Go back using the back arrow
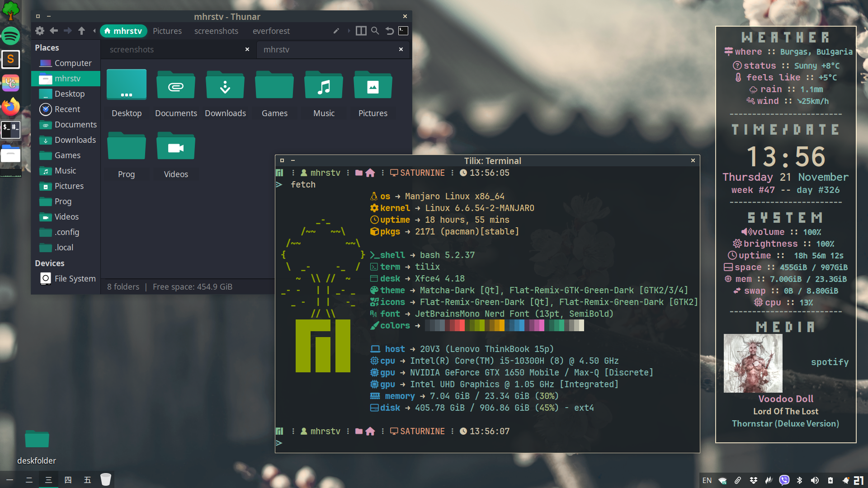Image resolution: width=868 pixels, height=488 pixels. pyautogui.click(x=54, y=31)
